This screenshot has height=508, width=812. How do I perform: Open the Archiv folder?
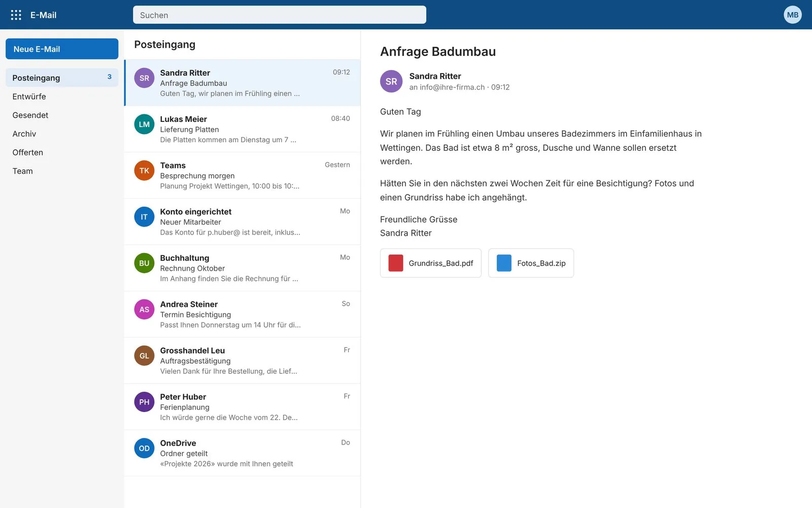tap(62, 134)
